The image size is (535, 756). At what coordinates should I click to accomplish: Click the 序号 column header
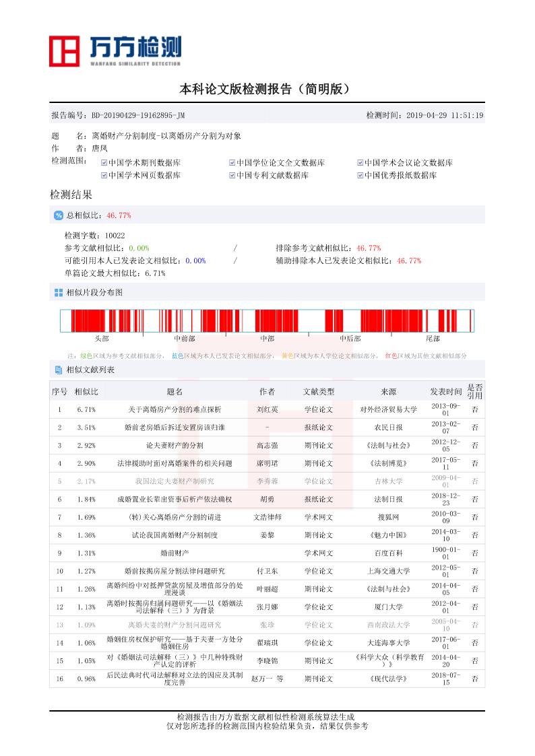[59, 392]
